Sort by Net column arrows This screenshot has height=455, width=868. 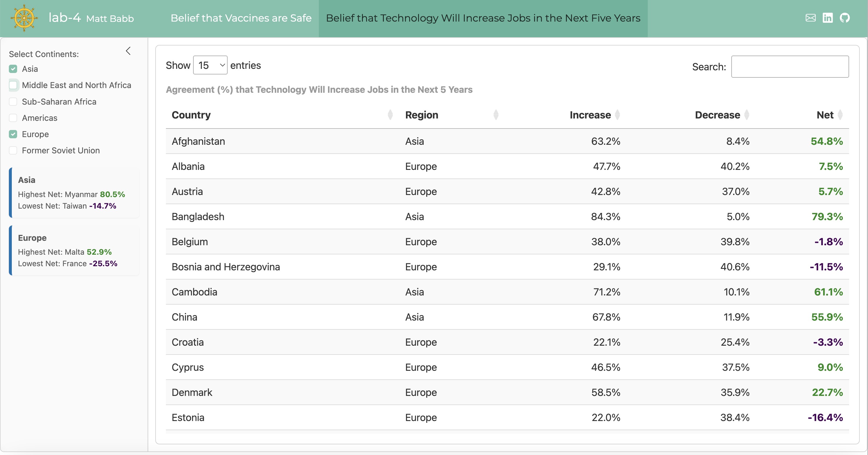[840, 115]
